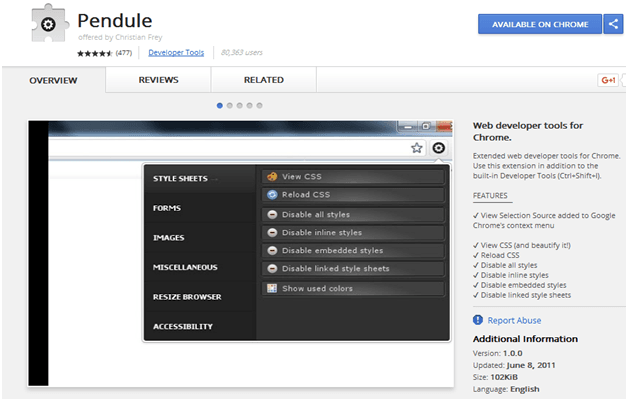Select the first screenshot carousel dot

pyautogui.click(x=219, y=105)
